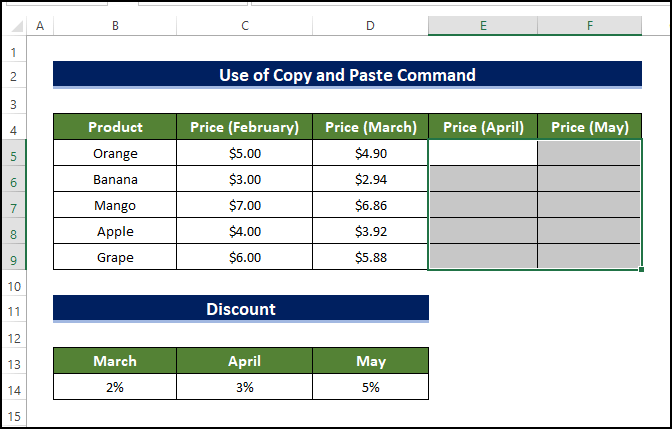
Task: Select the Orange product cell
Action: pyautogui.click(x=115, y=154)
